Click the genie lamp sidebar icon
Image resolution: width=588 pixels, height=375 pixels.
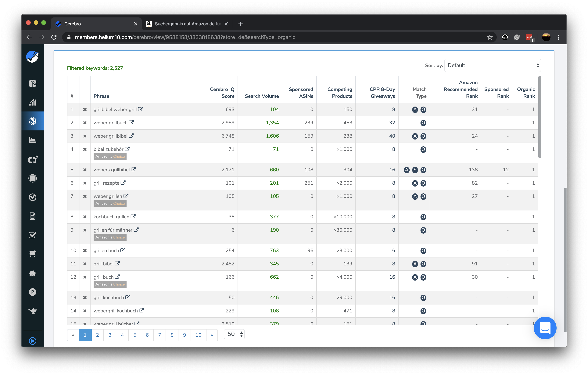[32, 311]
